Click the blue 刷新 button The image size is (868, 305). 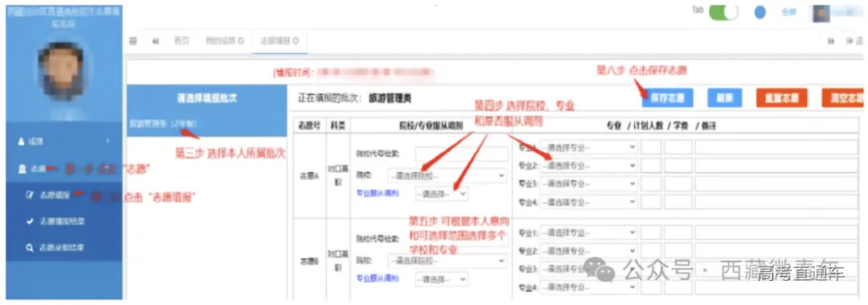click(725, 98)
